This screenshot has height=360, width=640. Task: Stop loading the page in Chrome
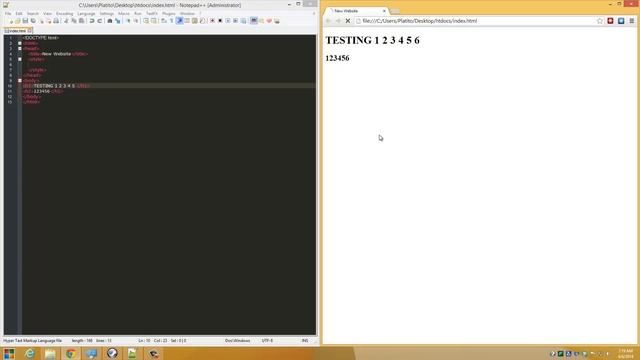(x=348, y=21)
